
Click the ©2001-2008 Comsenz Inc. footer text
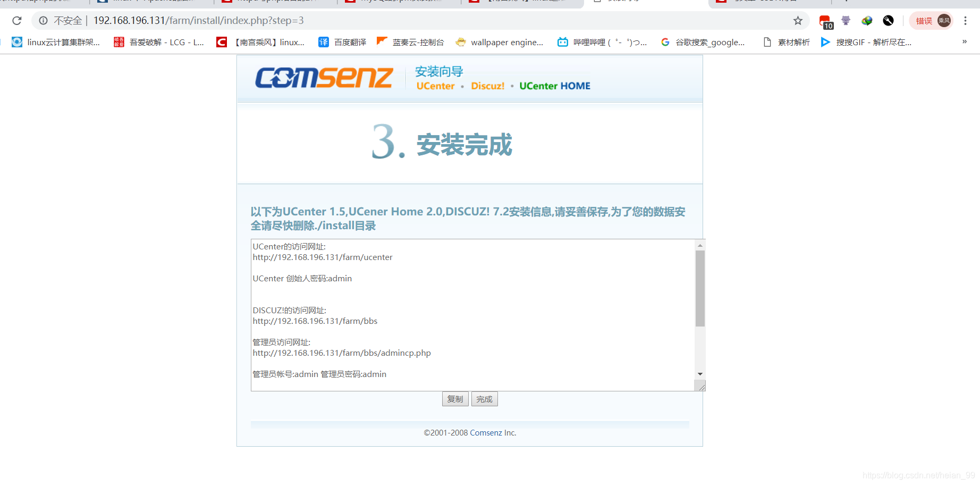[470, 433]
